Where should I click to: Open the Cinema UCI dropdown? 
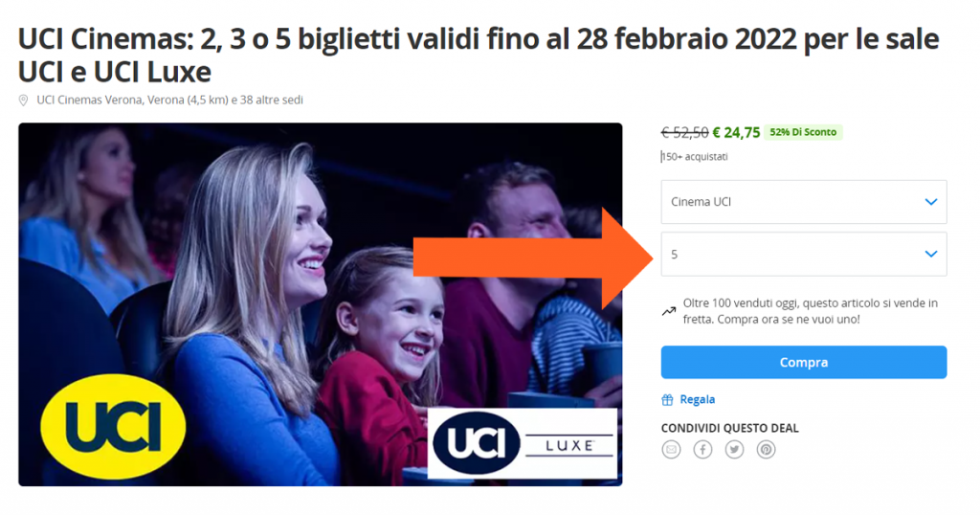(x=804, y=202)
